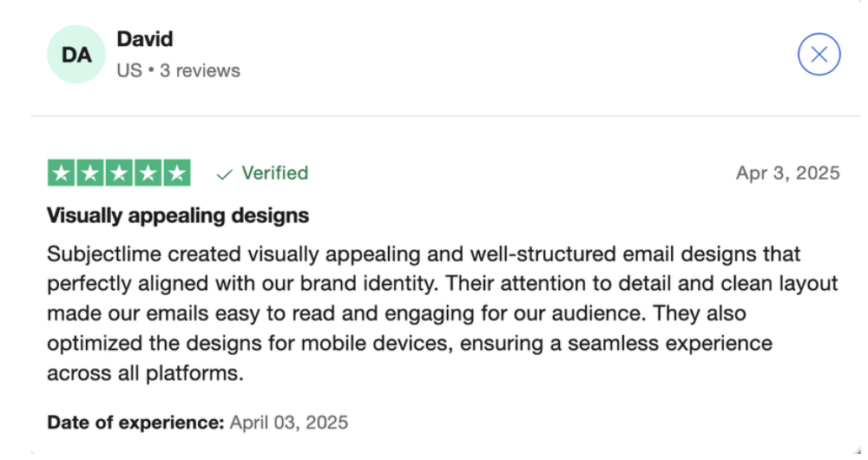Click the "3 reviews" count text
Viewport: 868px width, 460px height.
coord(200,70)
